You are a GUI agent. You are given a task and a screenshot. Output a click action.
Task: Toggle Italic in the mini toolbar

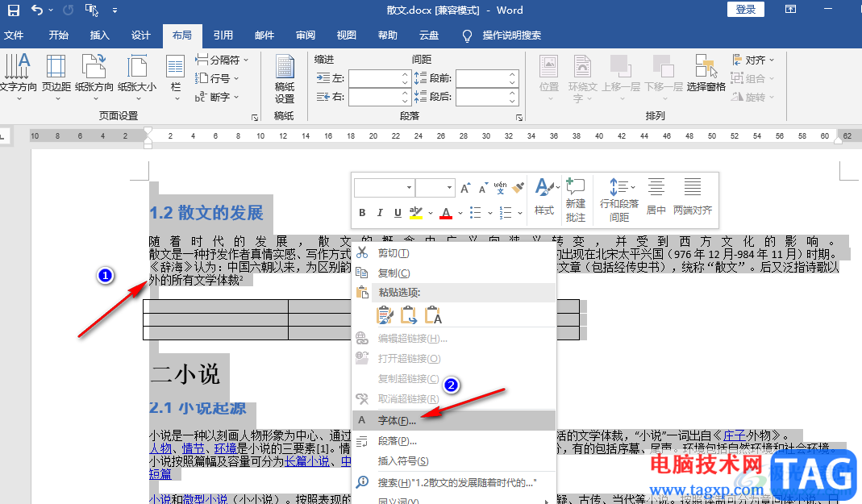click(380, 213)
